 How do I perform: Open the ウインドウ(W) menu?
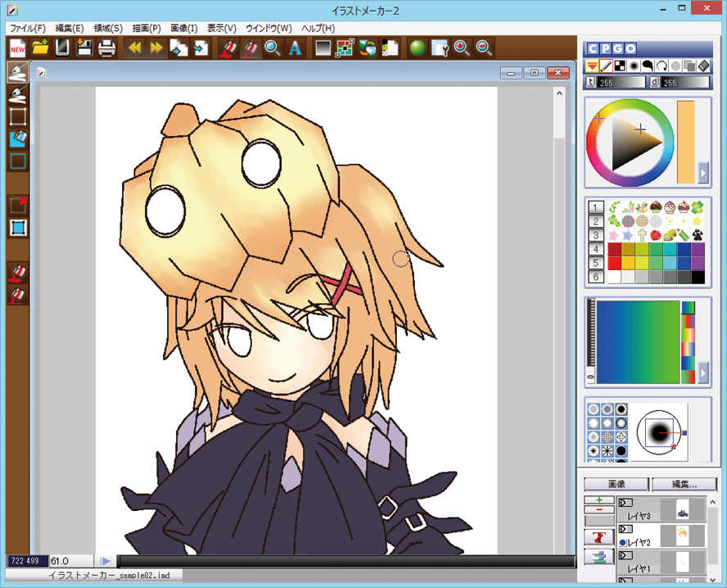(x=268, y=28)
